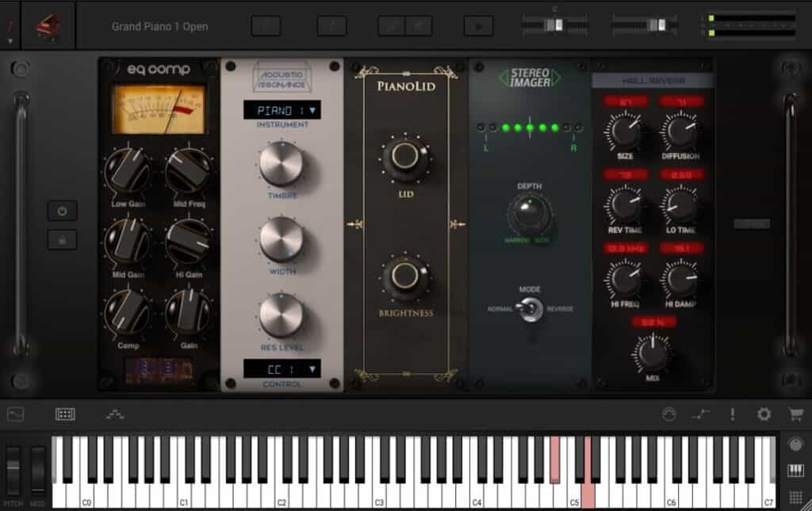Play the C4 key
This screenshot has height=511, width=812.
point(477,495)
